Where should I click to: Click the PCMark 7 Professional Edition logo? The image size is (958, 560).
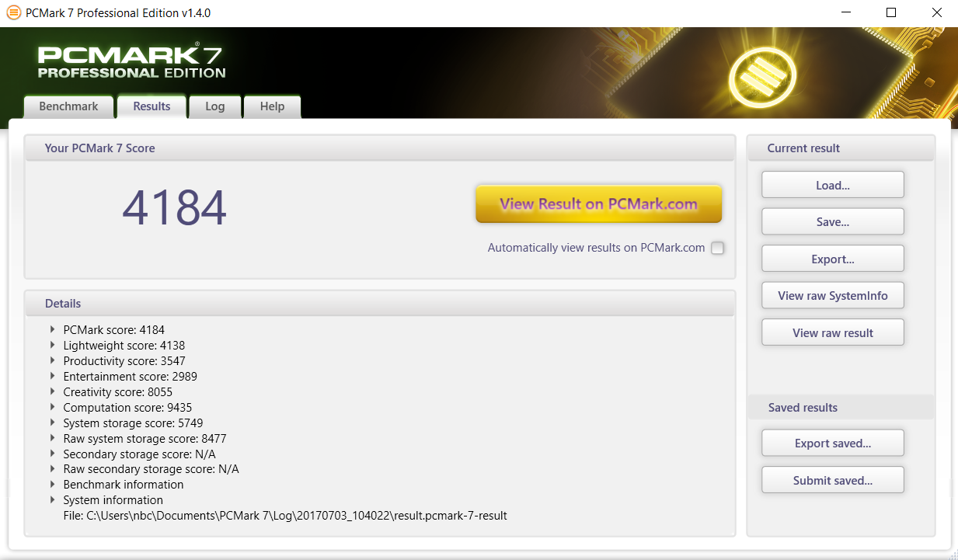[x=131, y=61]
